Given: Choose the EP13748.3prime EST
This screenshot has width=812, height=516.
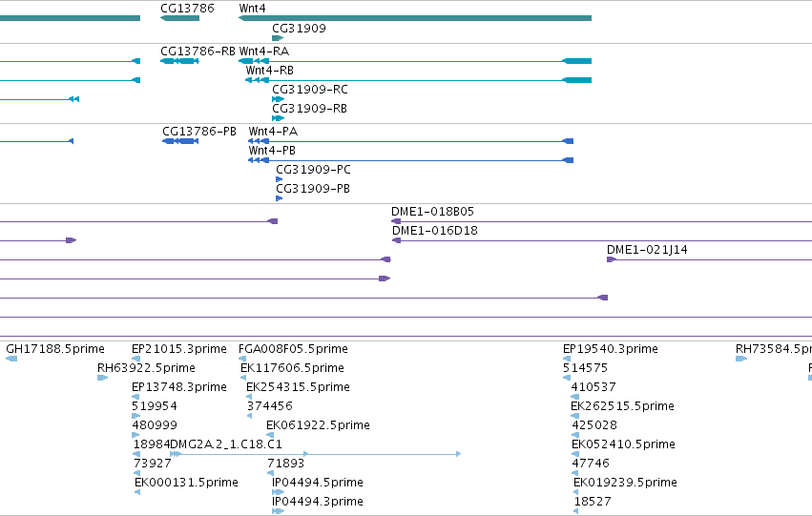Looking at the screenshot, I should coord(179,387).
